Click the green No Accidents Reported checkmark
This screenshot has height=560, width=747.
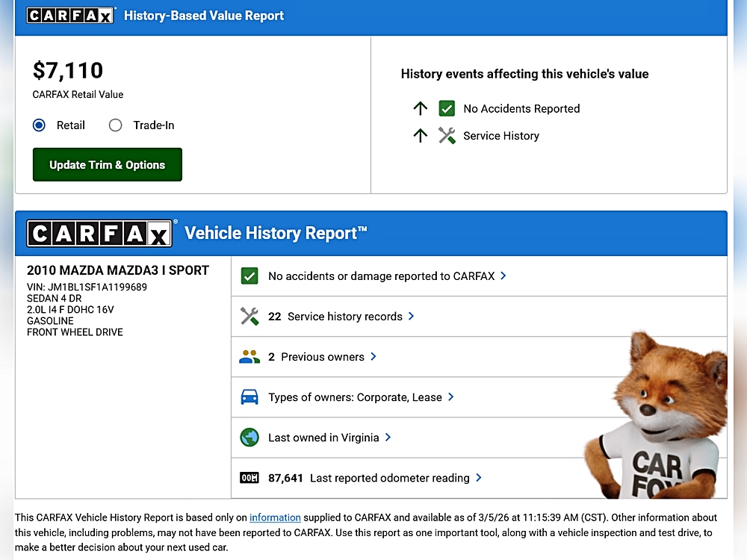[447, 109]
